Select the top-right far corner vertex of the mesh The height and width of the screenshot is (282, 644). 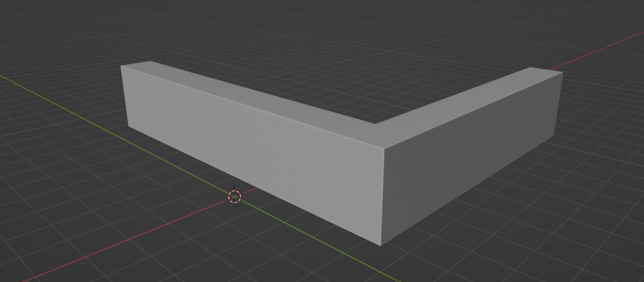coord(562,73)
